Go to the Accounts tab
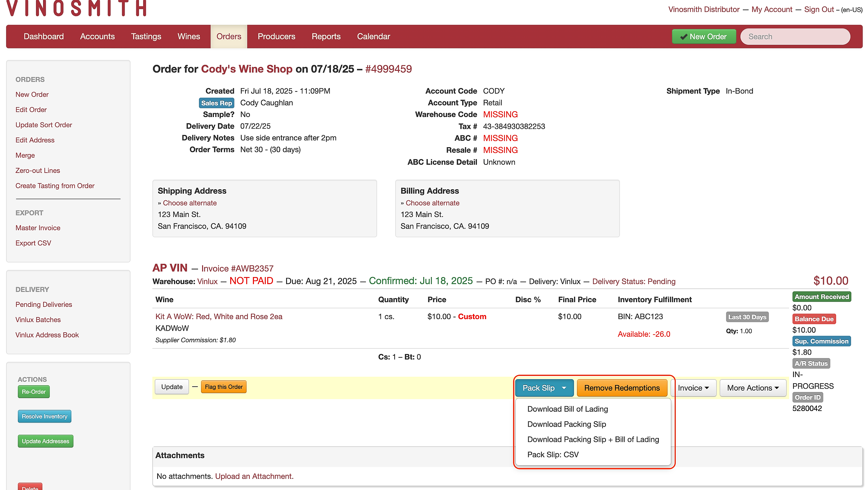 97,36
